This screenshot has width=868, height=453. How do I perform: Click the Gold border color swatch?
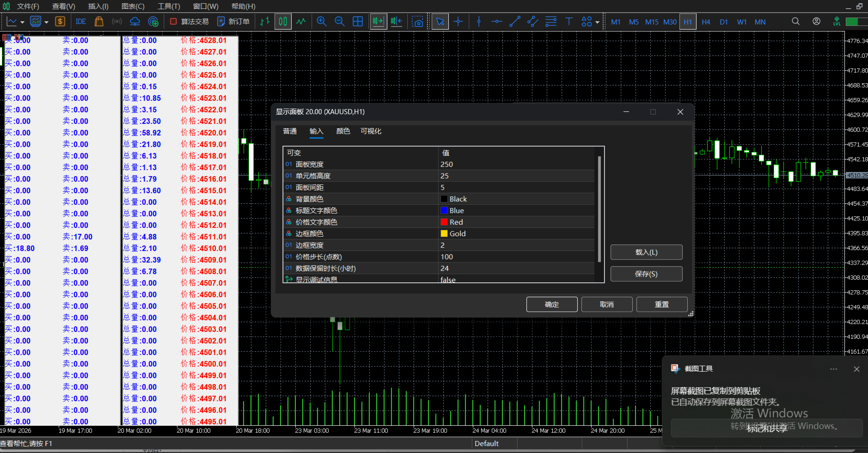(444, 234)
